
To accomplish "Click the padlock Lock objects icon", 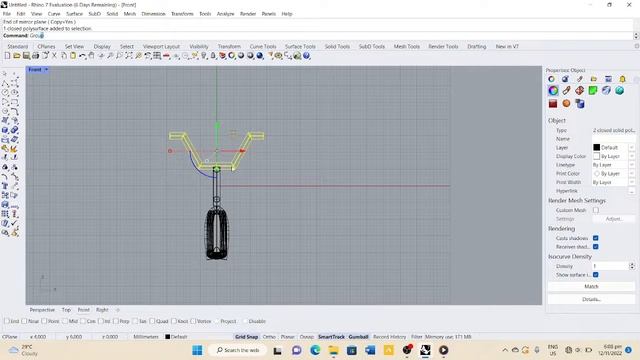I will pyautogui.click(x=213, y=56).
